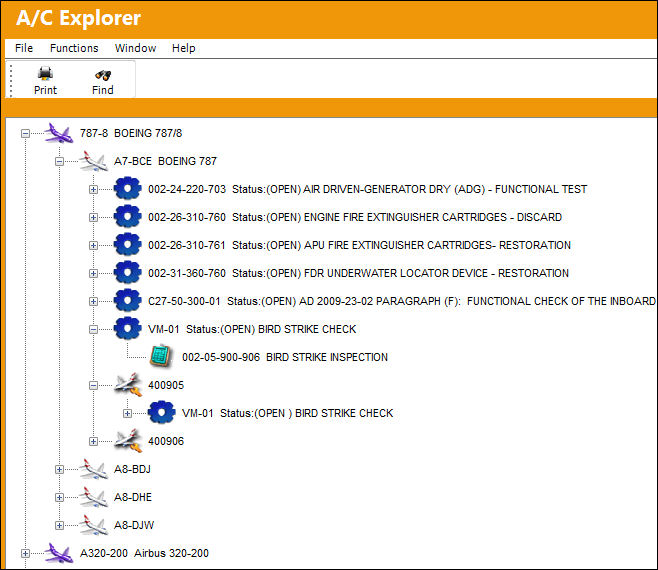
Task: Expand work order 400906 node
Action: pyautogui.click(x=94, y=441)
